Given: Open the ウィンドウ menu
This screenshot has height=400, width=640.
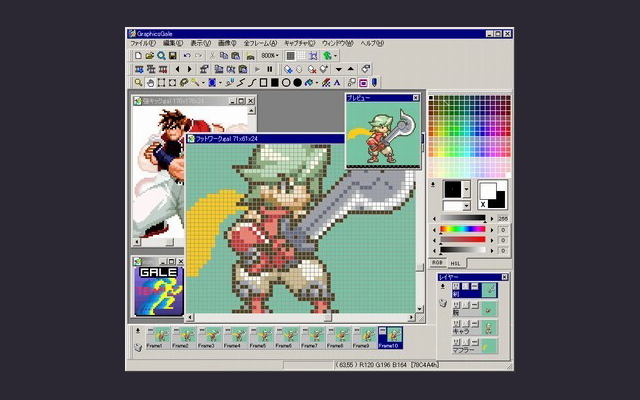Looking at the screenshot, I should (337, 43).
